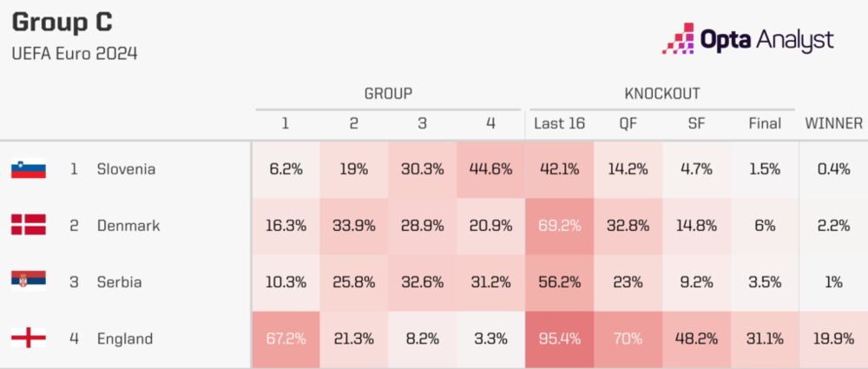The image size is (868, 369).
Task: Open the Slovenia team name
Action: pos(126,169)
